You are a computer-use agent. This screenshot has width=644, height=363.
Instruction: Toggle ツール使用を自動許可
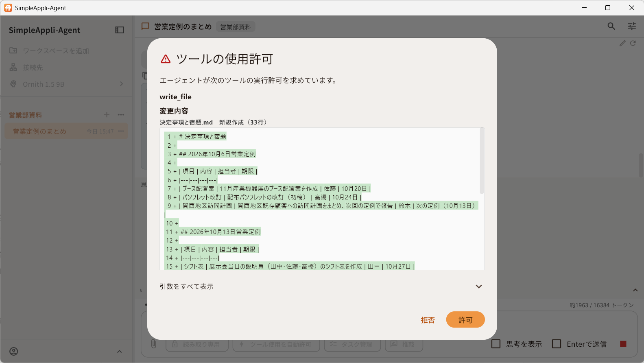point(276,344)
